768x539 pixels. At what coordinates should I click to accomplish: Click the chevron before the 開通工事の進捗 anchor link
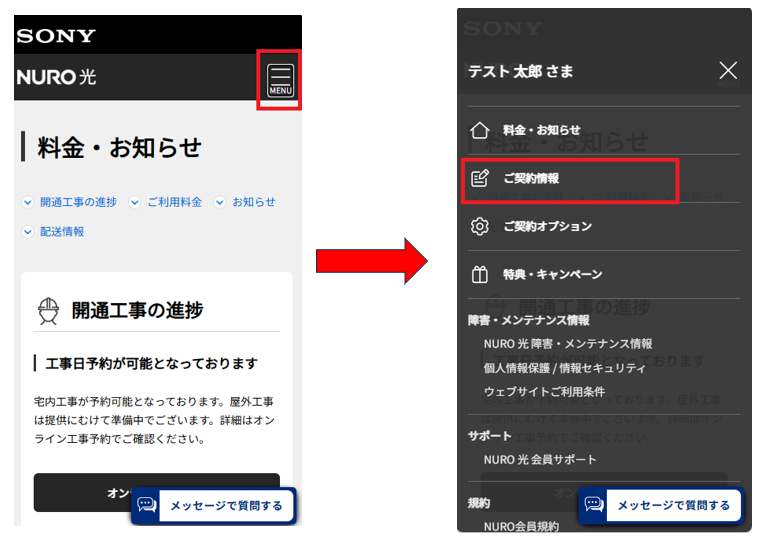(28, 202)
